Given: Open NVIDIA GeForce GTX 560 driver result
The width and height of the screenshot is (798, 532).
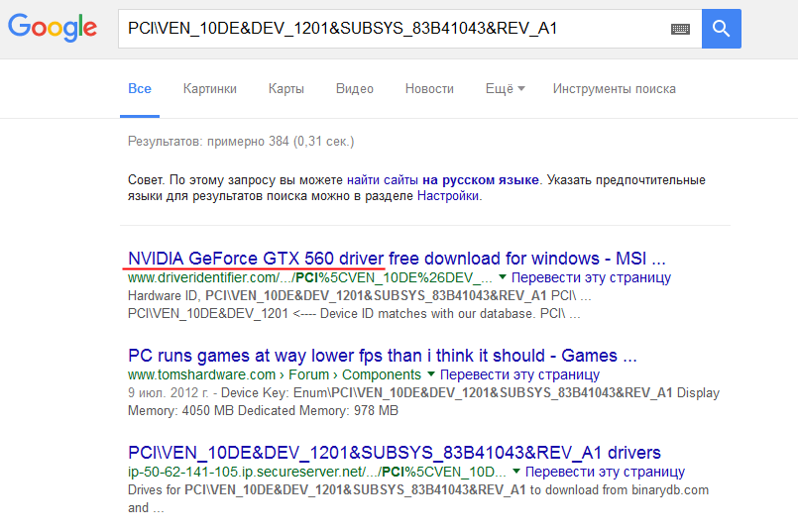Looking at the screenshot, I should pos(397,259).
